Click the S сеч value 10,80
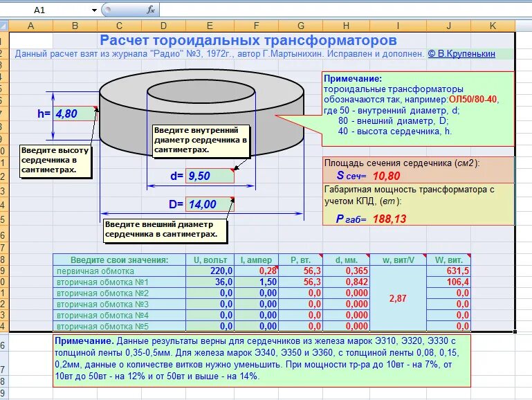The height and width of the screenshot is (400, 532). (x=387, y=176)
